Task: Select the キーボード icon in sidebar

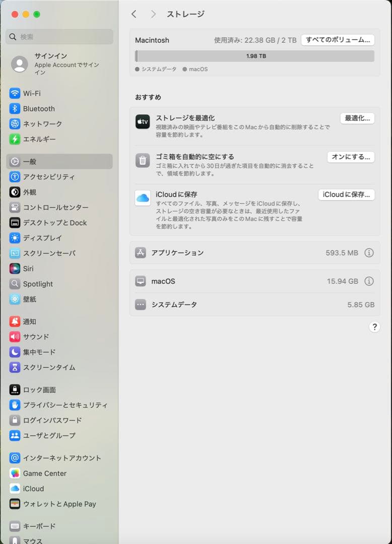Action: point(15,527)
